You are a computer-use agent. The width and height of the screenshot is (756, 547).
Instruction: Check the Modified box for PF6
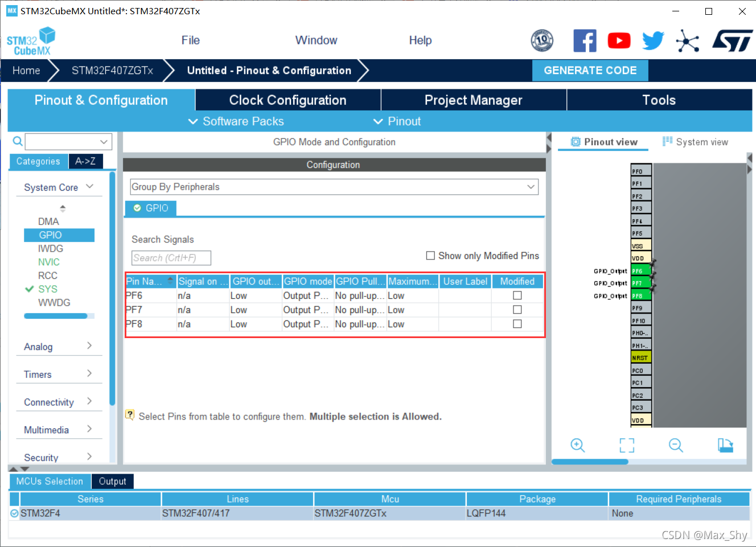point(517,295)
